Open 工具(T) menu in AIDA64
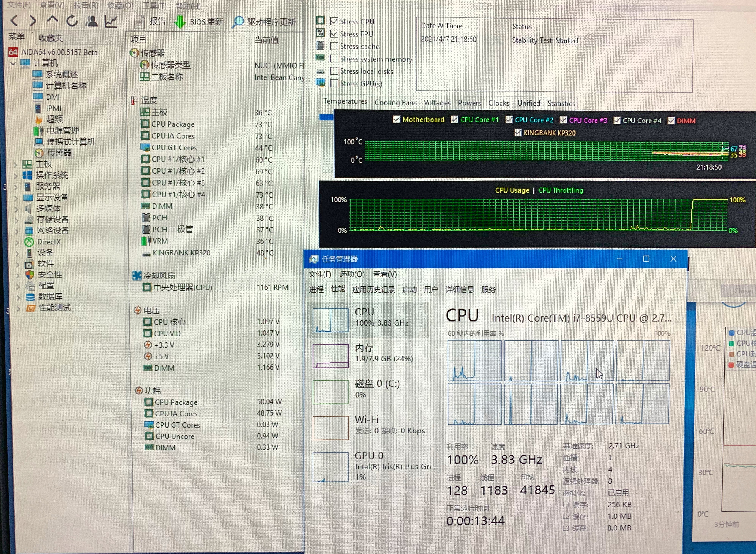Viewport: 756px width, 554px height. [154, 6]
